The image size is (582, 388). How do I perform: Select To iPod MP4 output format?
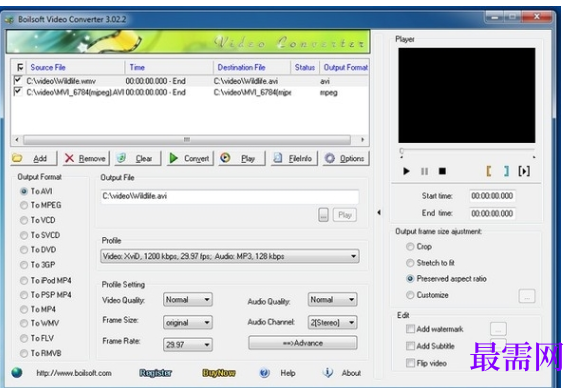pos(24,280)
